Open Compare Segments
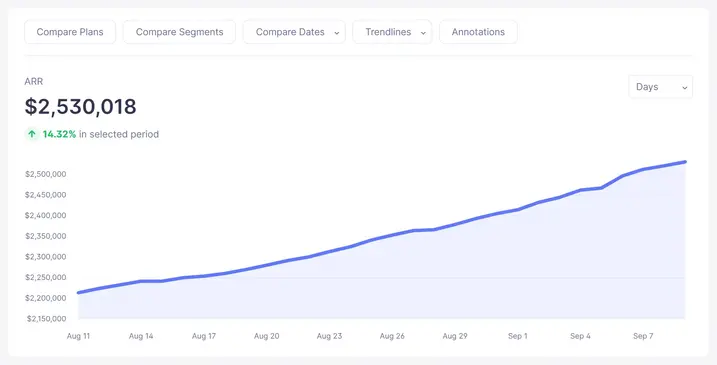717x365 pixels. (179, 32)
